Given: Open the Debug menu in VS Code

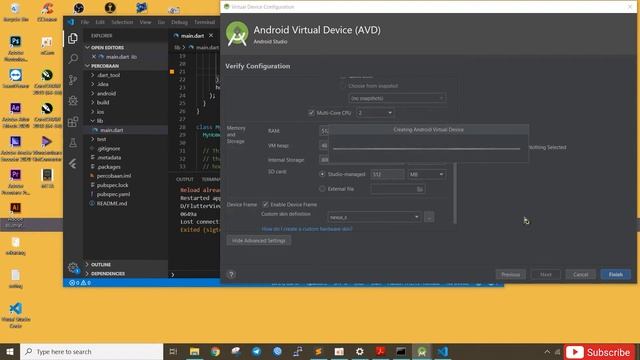Looking at the screenshot, I should [180, 22].
